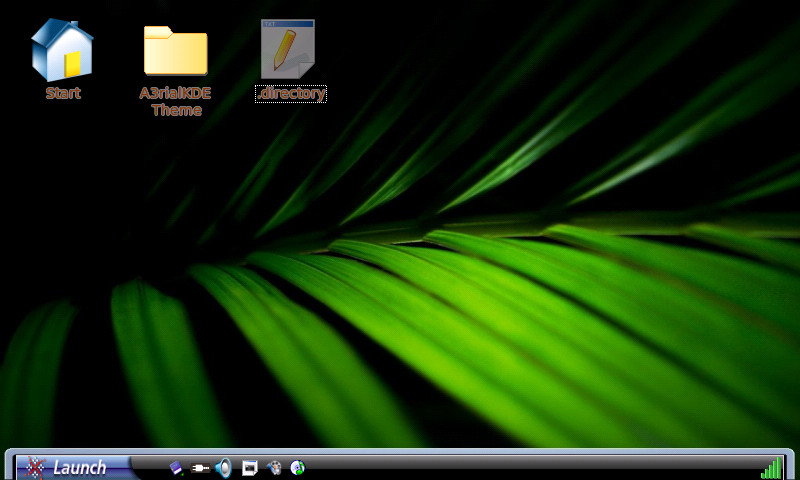Click empty area of the taskbar panel
This screenshot has width=800, height=480.
click(520, 467)
